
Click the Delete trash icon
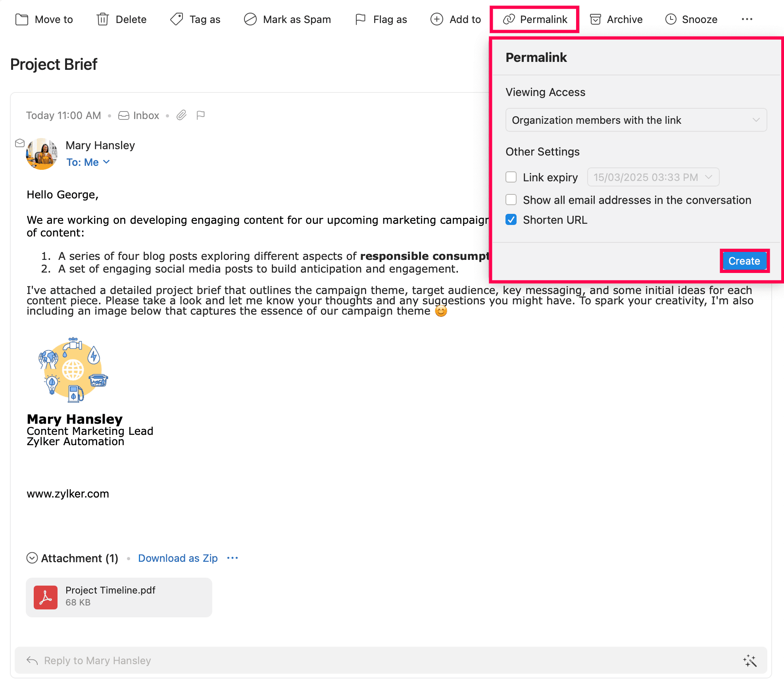[x=103, y=19]
